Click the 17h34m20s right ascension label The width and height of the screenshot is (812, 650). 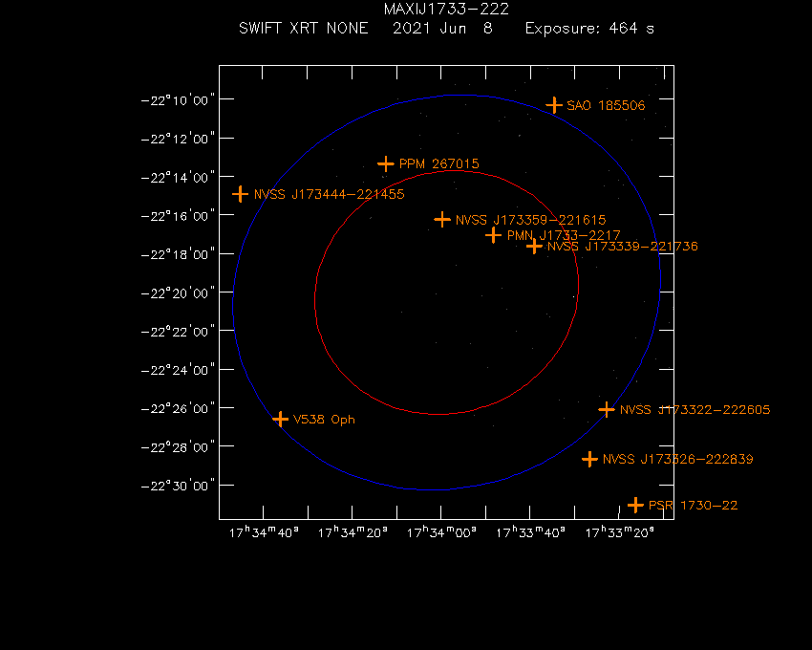point(353,532)
